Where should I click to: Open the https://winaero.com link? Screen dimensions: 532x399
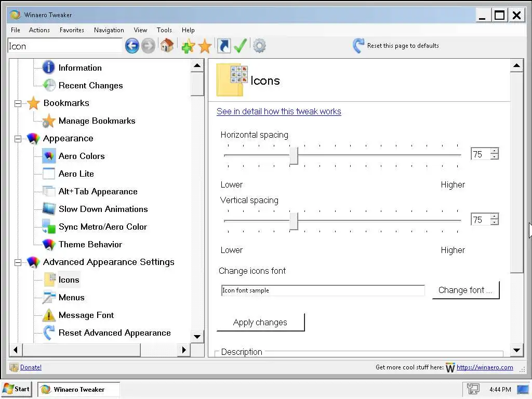click(x=485, y=367)
